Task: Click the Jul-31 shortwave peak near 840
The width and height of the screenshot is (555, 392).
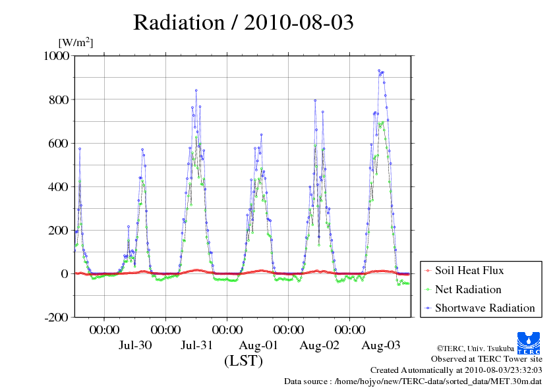Action: tap(196, 90)
